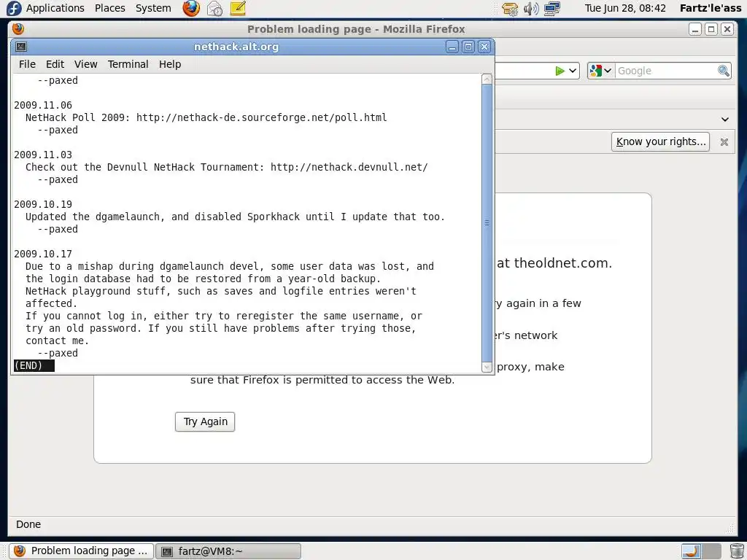
Task: Click the nethack.alt.org window title bar
Action: (236, 47)
